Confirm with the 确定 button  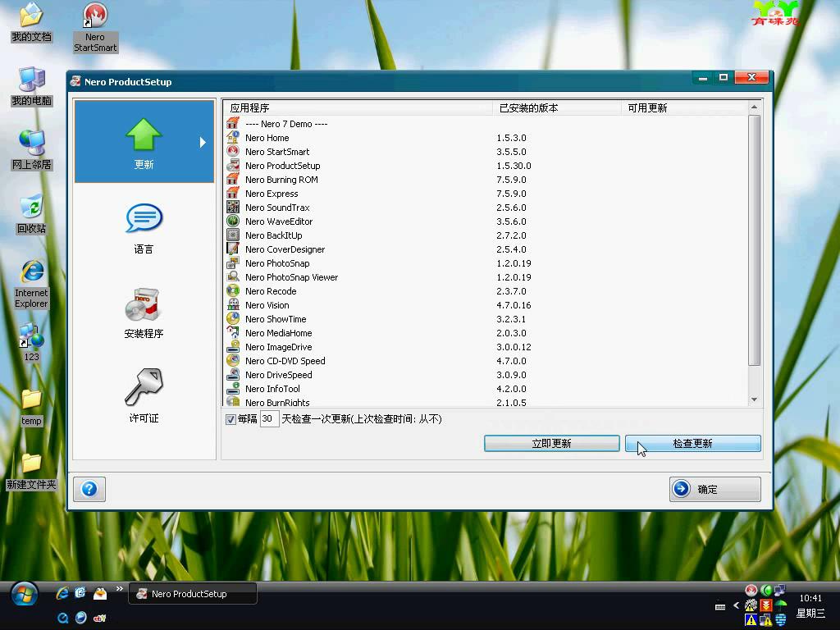(715, 489)
